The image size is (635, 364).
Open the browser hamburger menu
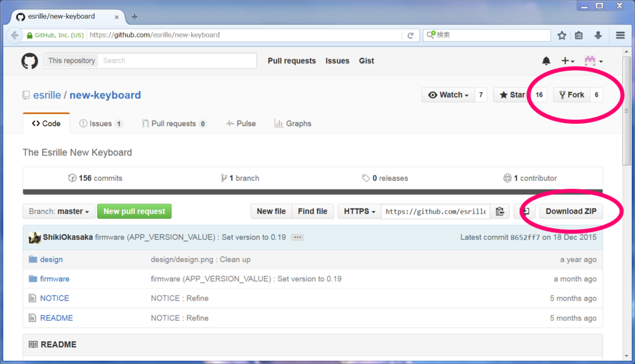point(620,35)
